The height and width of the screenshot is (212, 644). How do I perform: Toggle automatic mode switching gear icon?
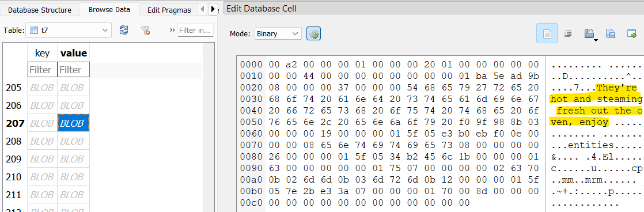point(313,33)
